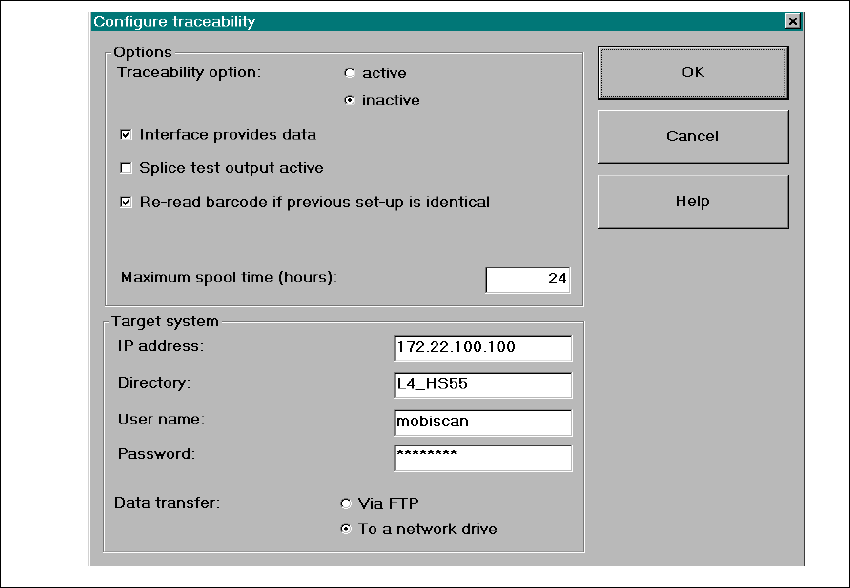
Task: Click the Directory field containing L4_HS55
Action: pos(483,385)
